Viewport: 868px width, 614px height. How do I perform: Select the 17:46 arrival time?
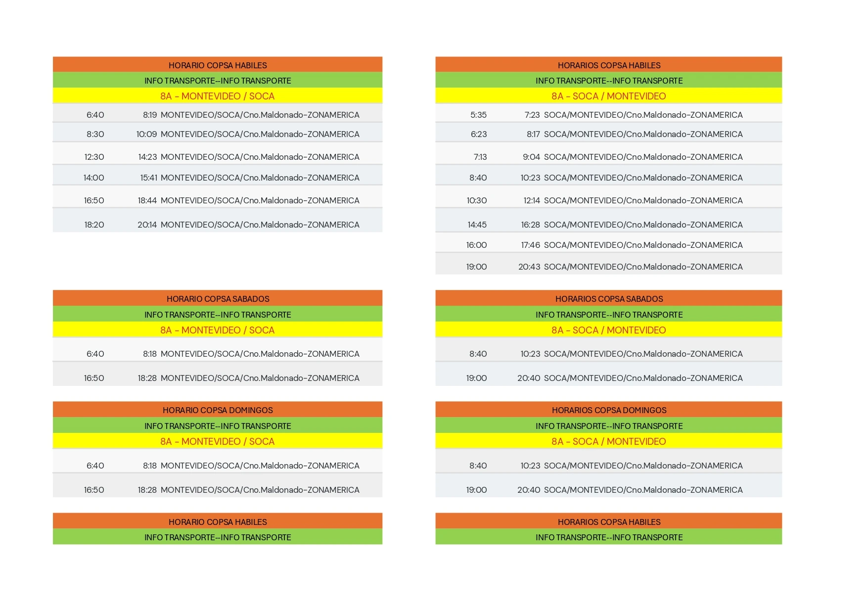pyautogui.click(x=530, y=245)
